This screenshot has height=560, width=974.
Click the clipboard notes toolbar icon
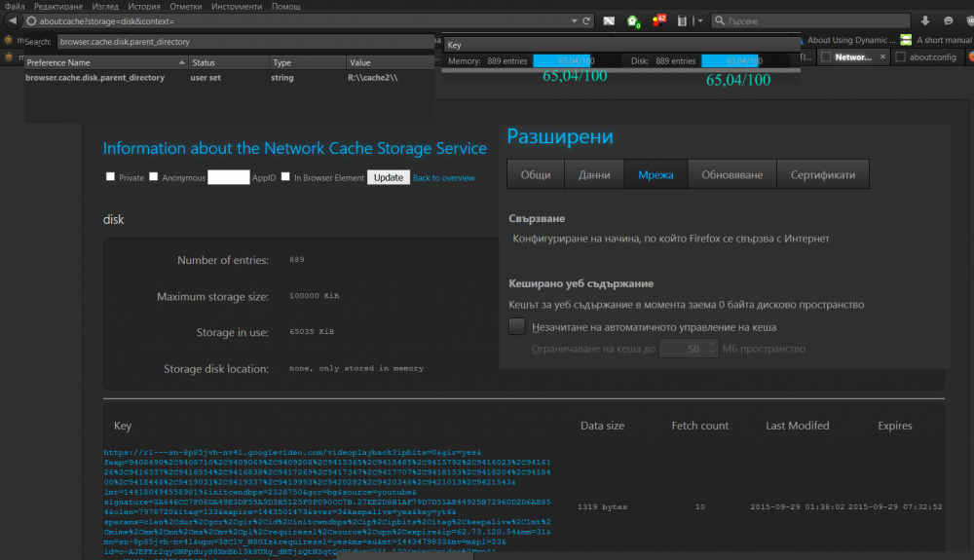click(x=682, y=21)
